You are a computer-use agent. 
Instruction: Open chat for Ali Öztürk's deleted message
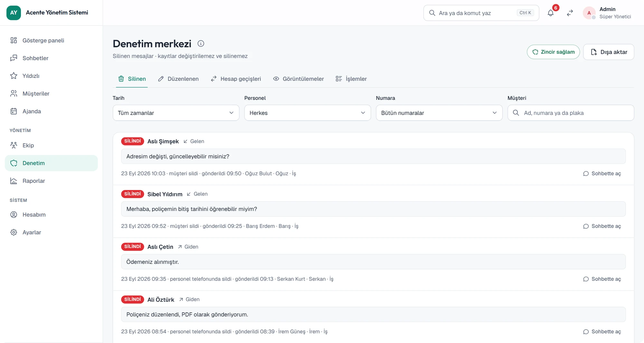[602, 332]
